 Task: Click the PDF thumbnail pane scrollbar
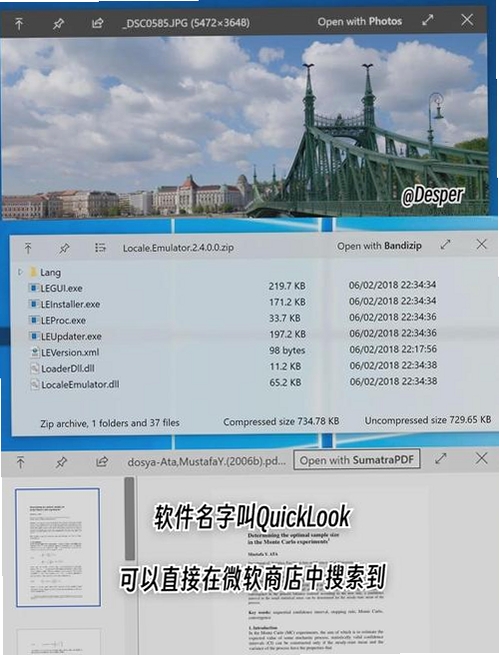click(129, 518)
